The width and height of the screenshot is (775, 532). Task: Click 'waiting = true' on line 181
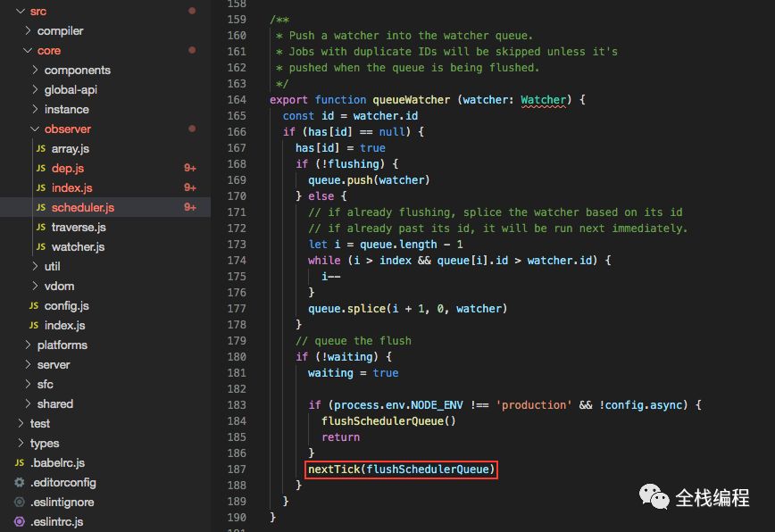coord(353,372)
